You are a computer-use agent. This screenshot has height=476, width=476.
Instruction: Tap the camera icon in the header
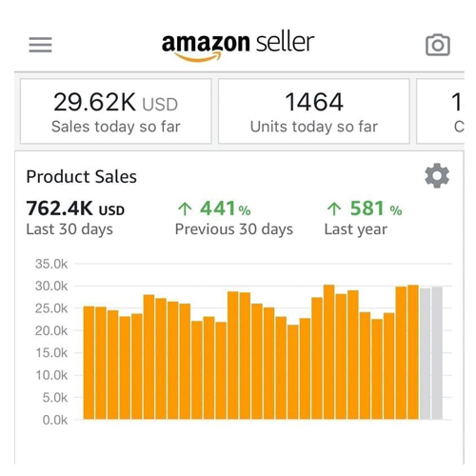pyautogui.click(x=438, y=45)
